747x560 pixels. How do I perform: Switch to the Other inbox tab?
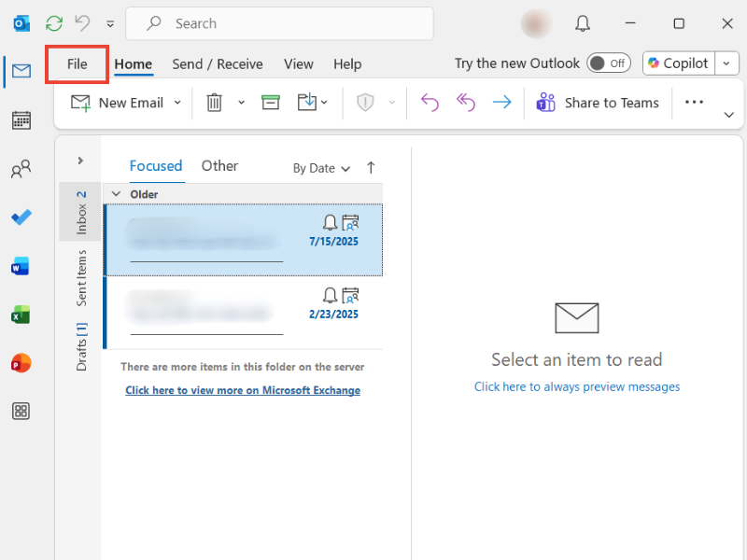(219, 166)
